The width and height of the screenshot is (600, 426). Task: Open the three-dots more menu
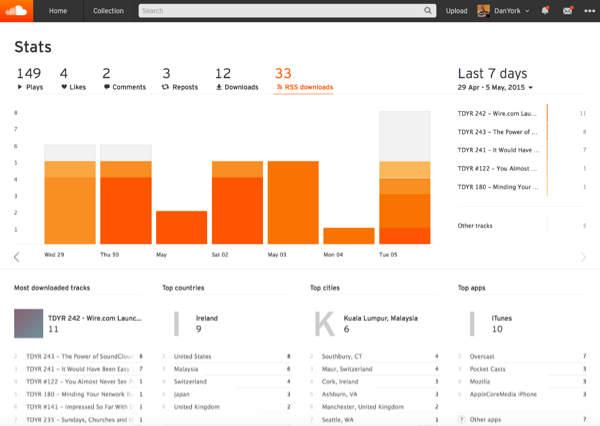tap(588, 11)
